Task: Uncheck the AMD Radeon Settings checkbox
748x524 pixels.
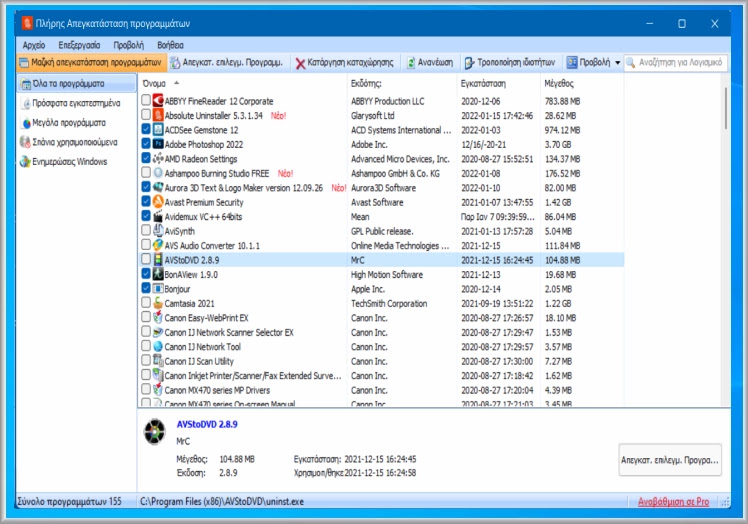Action: [146, 158]
